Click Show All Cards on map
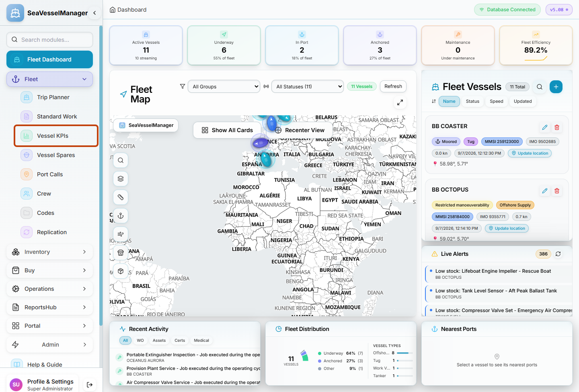The width and height of the screenshot is (579, 392). click(228, 130)
